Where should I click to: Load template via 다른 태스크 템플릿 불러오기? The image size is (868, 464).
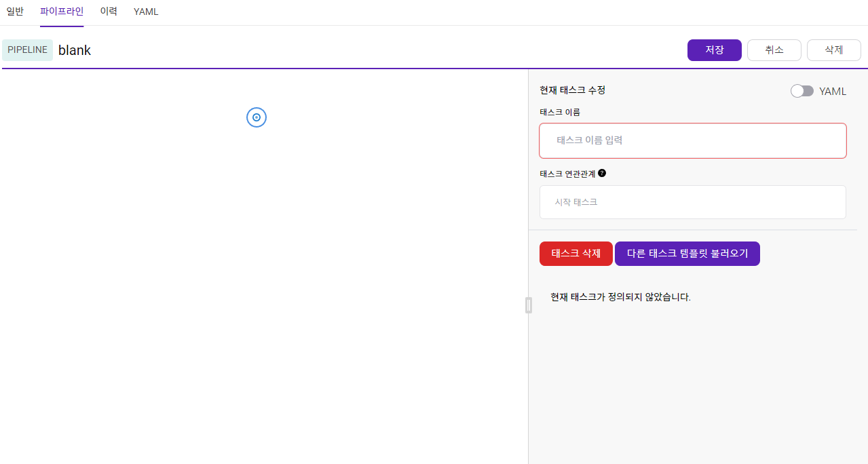(687, 254)
